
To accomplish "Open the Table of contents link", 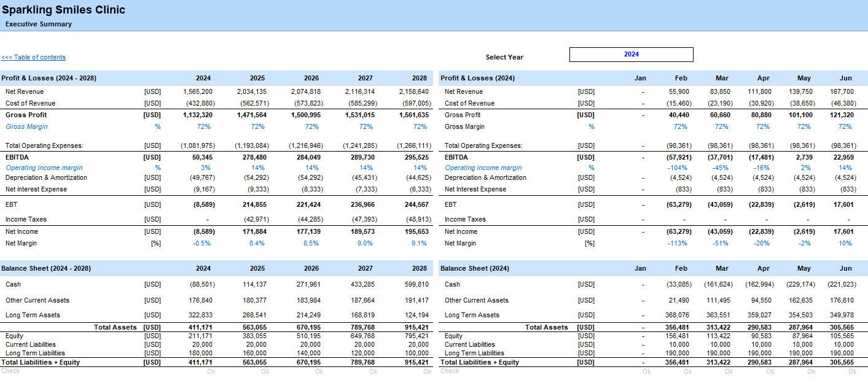I will [34, 58].
